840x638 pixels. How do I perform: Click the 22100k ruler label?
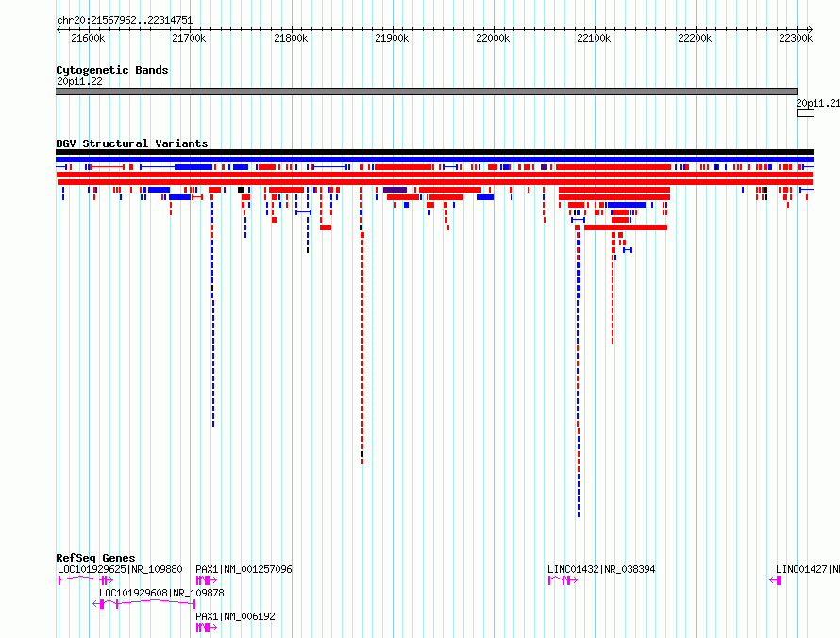click(594, 38)
